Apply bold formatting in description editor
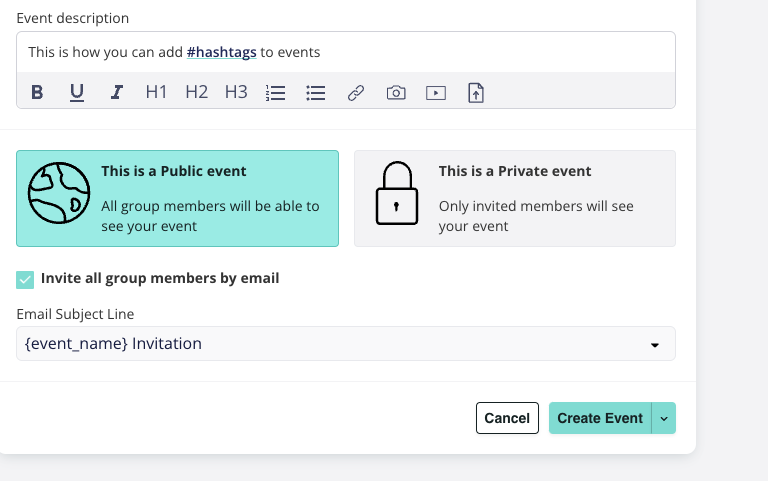 37,92
